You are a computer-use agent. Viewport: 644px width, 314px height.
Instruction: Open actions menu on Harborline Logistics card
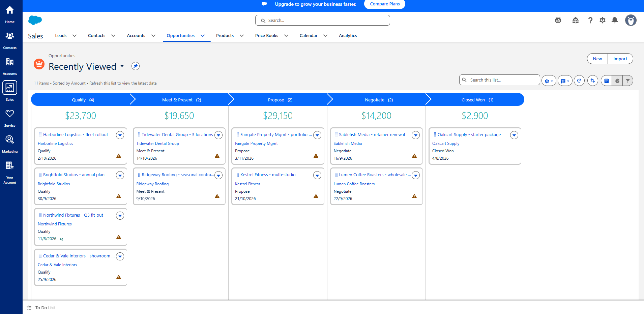coord(120,135)
